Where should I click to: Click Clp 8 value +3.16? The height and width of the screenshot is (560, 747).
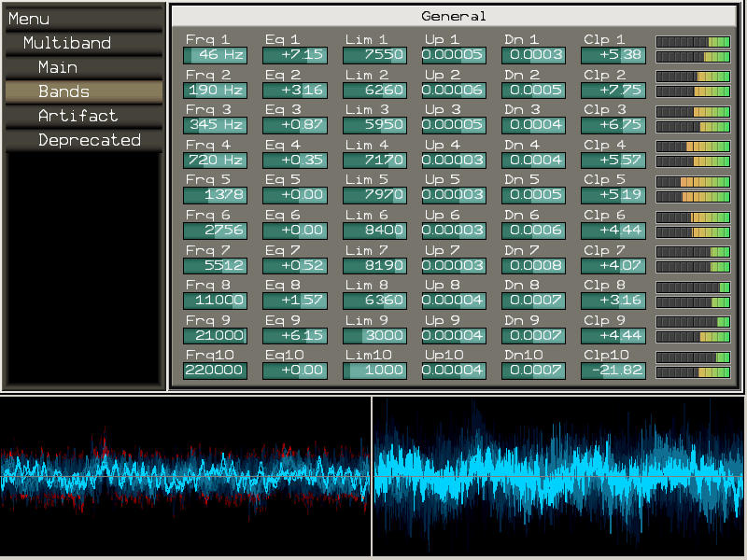613,300
